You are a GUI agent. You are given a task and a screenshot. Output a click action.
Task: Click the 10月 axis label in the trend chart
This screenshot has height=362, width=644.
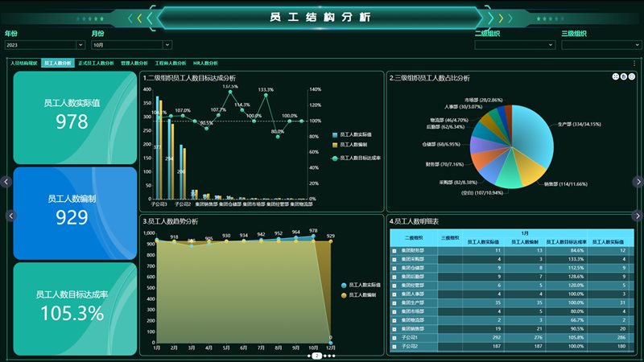click(313, 348)
